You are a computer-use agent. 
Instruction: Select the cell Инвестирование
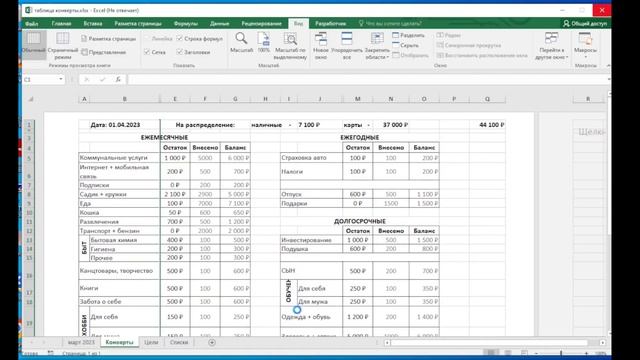tap(311, 240)
